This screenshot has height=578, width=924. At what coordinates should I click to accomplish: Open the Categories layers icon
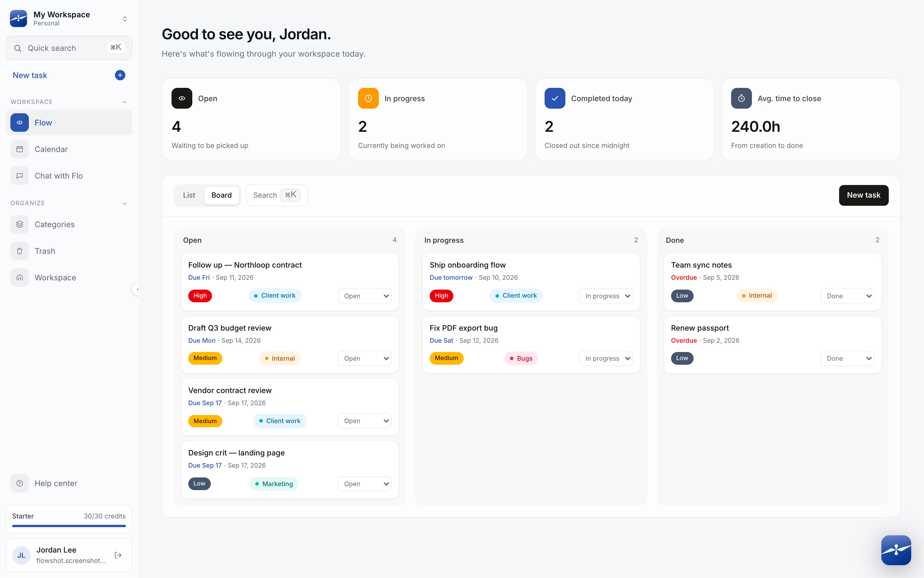click(x=19, y=224)
